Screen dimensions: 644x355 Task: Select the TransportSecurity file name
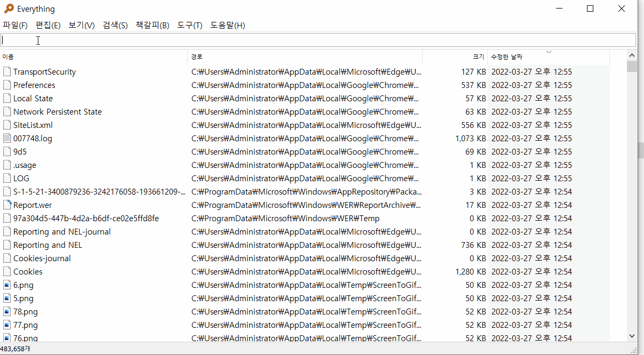coord(45,71)
